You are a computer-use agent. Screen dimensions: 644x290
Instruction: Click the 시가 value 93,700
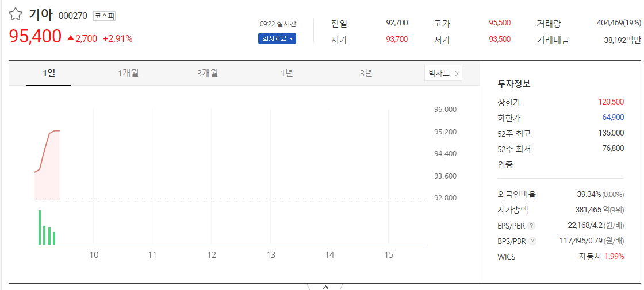click(x=397, y=40)
